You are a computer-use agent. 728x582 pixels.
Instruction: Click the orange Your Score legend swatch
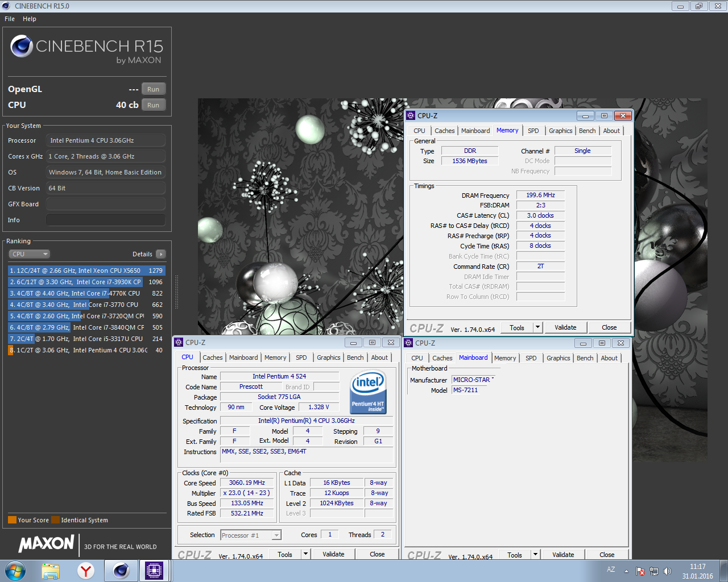tap(12, 520)
